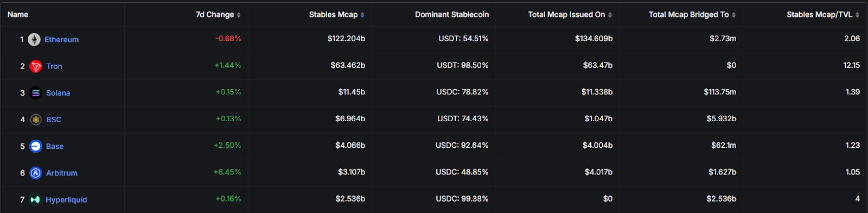Screen dimensions: 868x213
Task: Click Arbitrum's 1.05 Mcap/TVL ratio
Action: tap(852, 172)
